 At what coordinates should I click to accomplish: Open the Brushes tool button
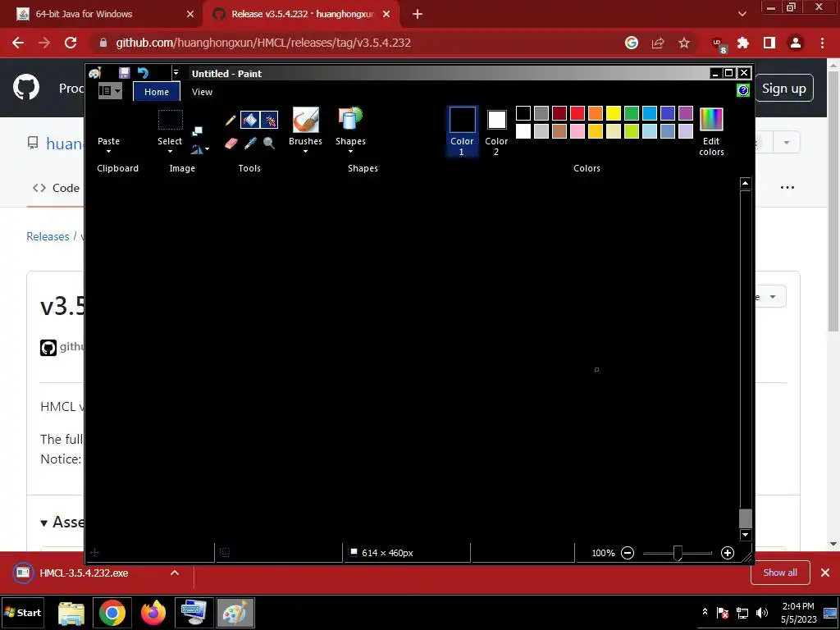pos(305,120)
